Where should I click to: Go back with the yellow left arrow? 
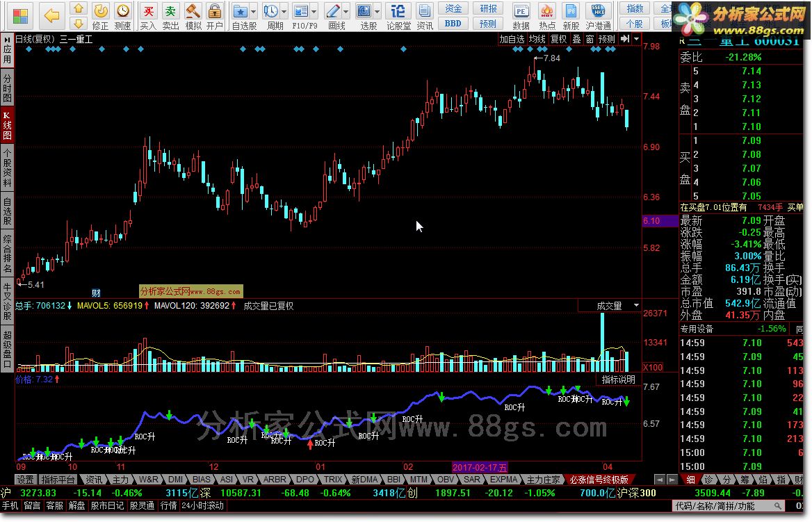click(51, 16)
